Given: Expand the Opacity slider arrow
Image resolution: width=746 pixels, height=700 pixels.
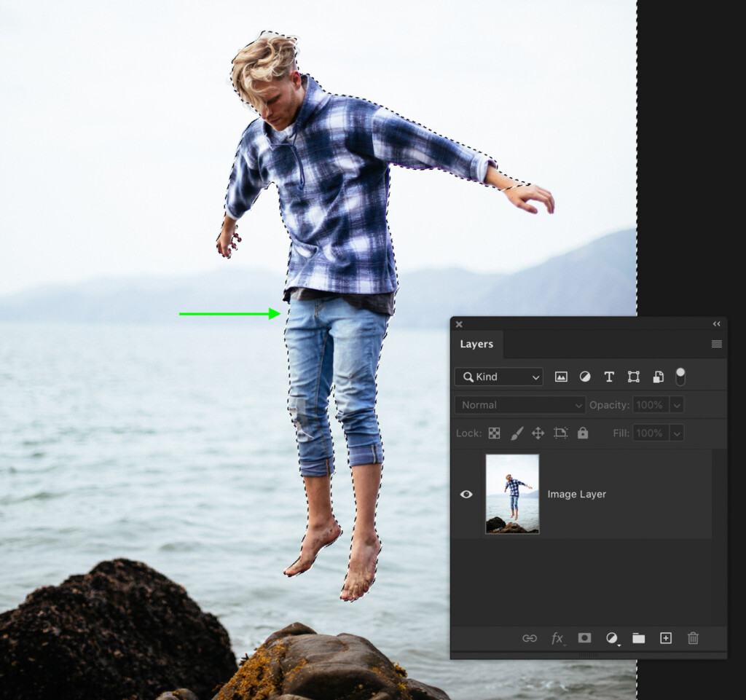Looking at the screenshot, I should coord(677,405).
